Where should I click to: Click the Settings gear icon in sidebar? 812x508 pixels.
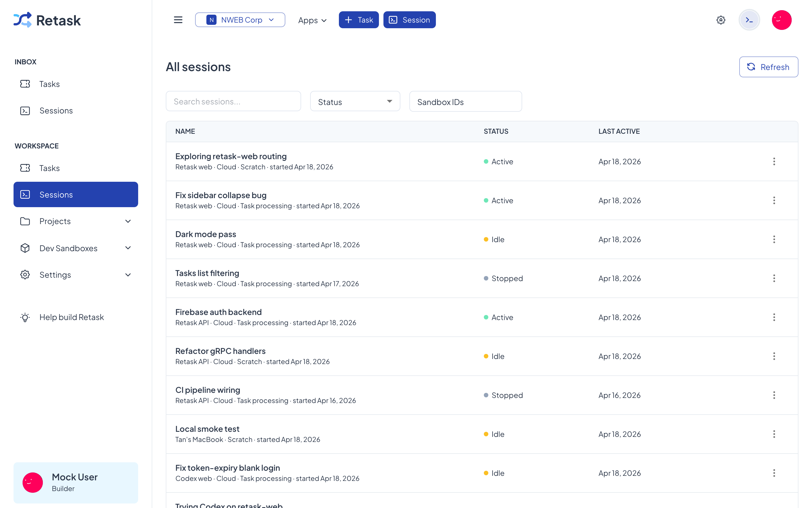pyautogui.click(x=25, y=275)
